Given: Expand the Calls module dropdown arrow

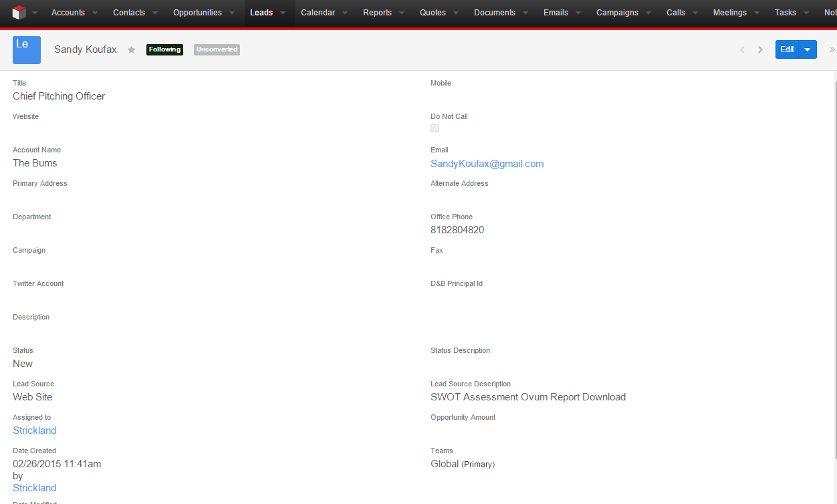Looking at the screenshot, I should click(x=695, y=13).
